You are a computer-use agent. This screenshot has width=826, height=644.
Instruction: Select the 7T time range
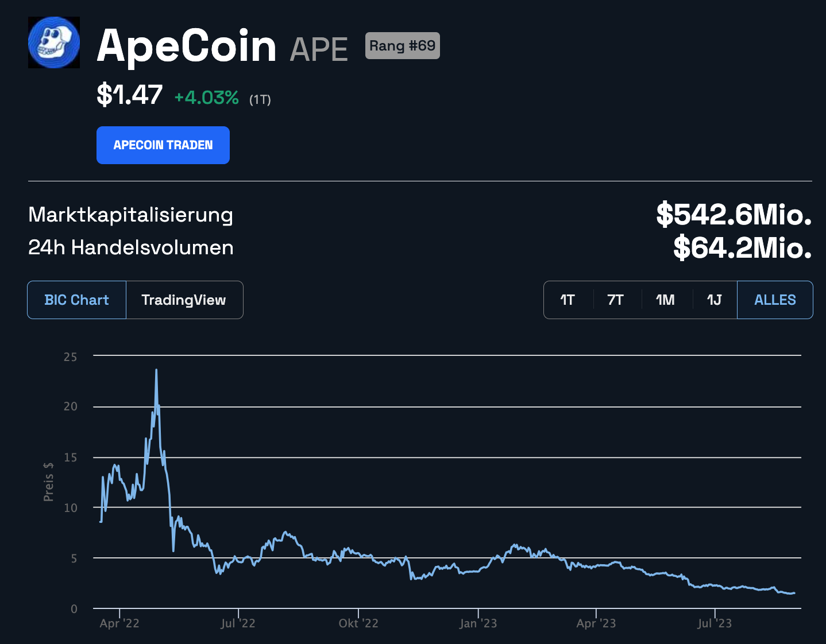616,300
